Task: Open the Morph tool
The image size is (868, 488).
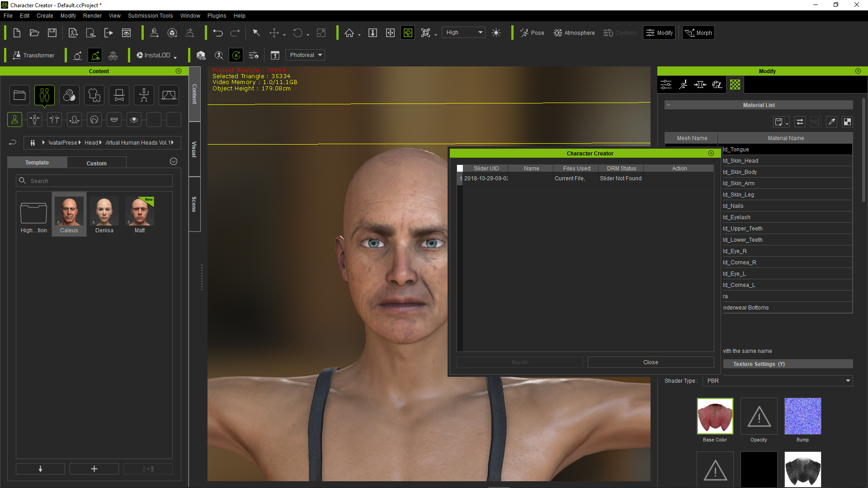Action: 698,33
